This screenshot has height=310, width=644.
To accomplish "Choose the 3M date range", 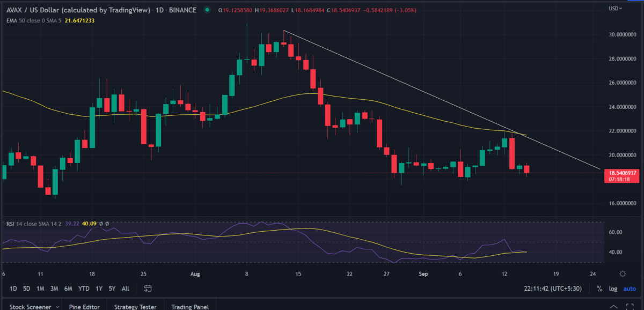I will click(54, 289).
